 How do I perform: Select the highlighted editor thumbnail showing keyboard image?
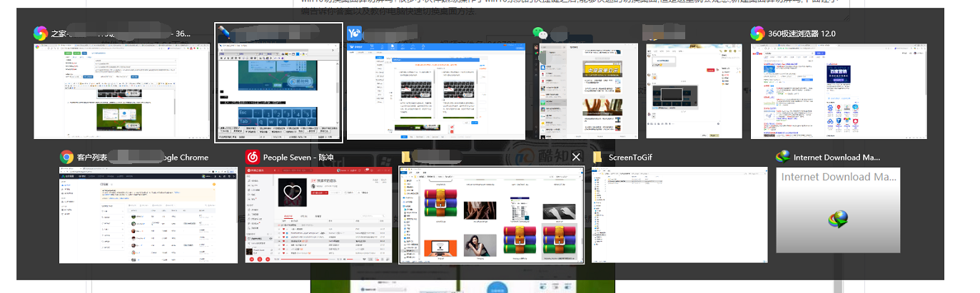tap(279, 90)
